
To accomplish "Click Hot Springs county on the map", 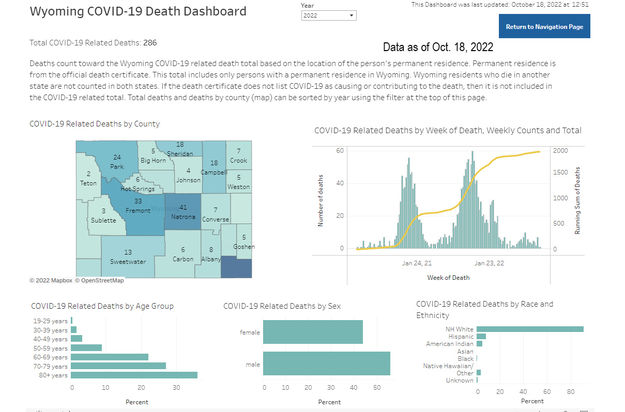I will 138,184.
